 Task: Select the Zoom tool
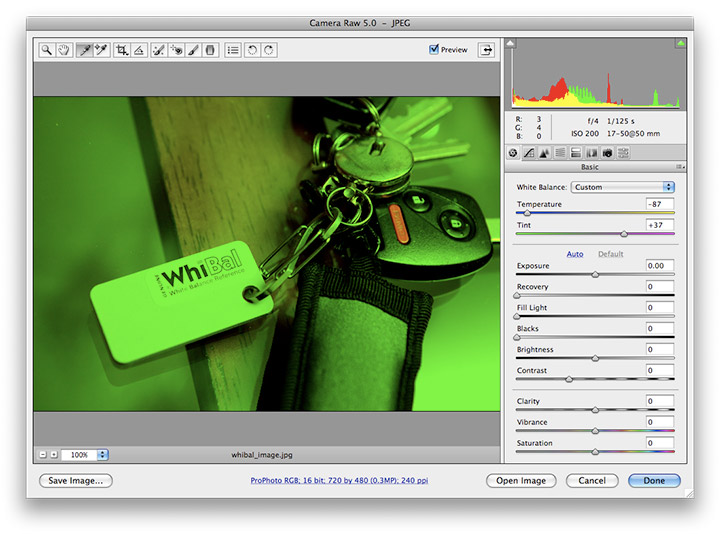[x=46, y=50]
